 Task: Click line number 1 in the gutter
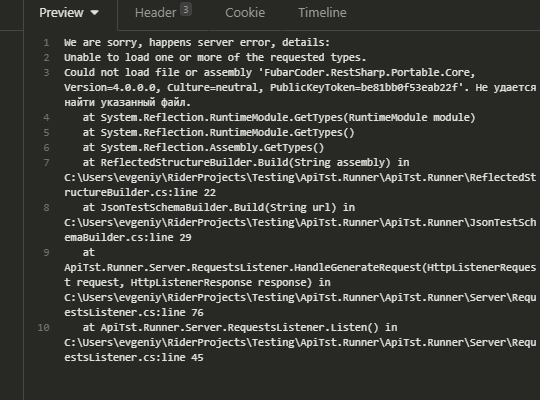coord(46,43)
